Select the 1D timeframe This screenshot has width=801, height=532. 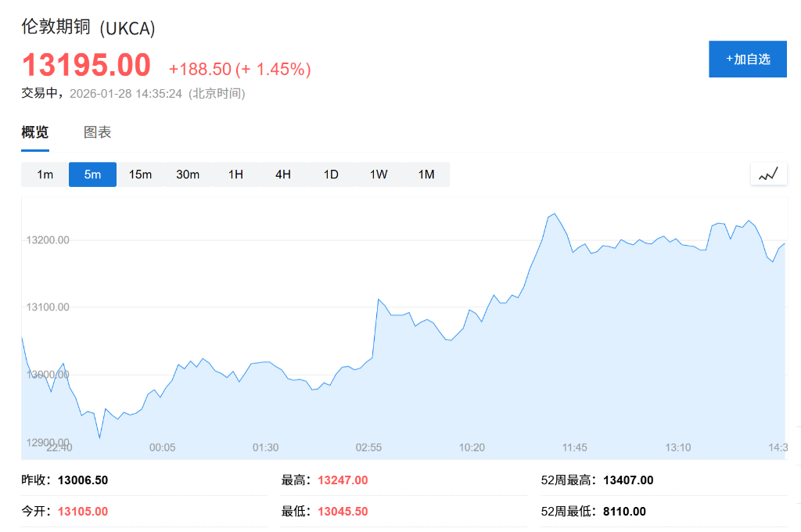[330, 174]
